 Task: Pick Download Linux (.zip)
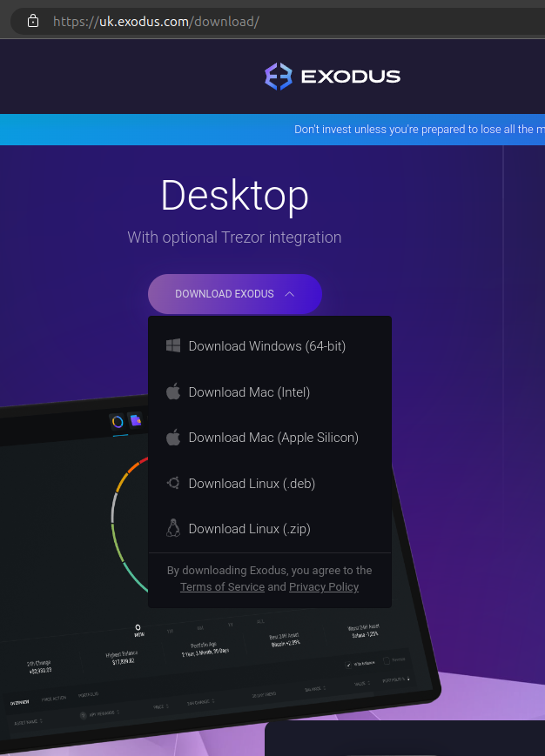pos(270,529)
